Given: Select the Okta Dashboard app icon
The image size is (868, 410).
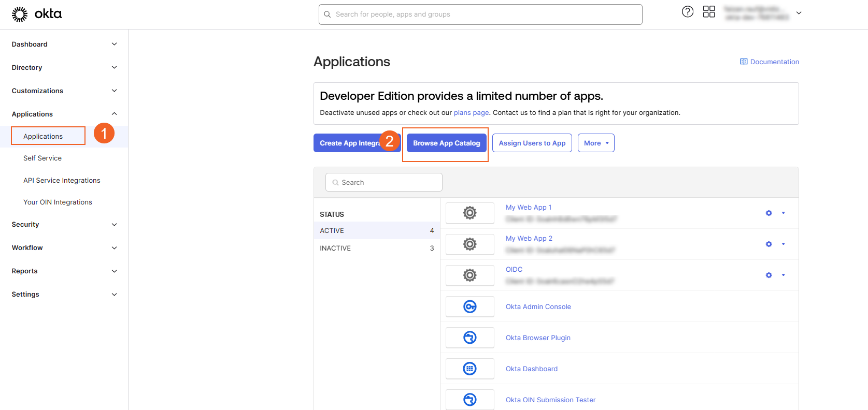Looking at the screenshot, I should coord(469,369).
